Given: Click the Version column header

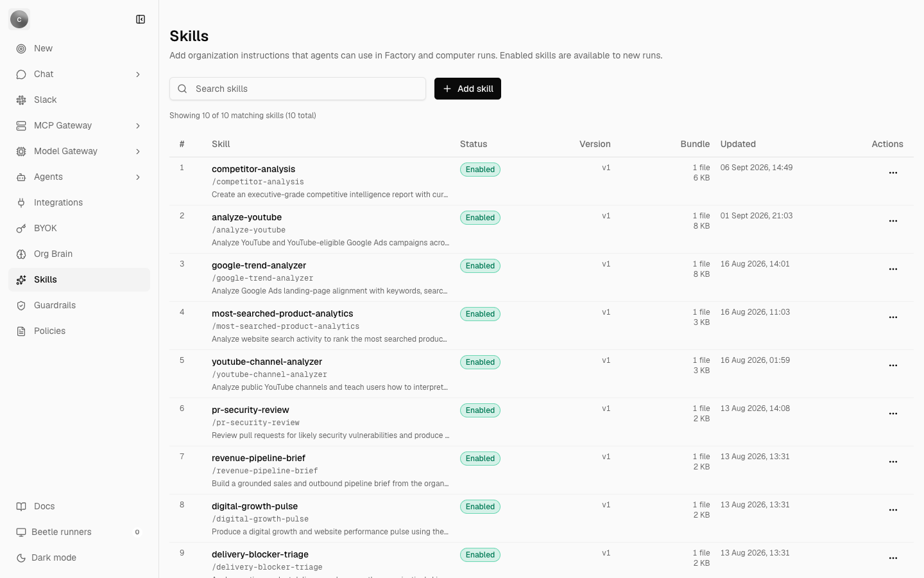Looking at the screenshot, I should point(595,144).
